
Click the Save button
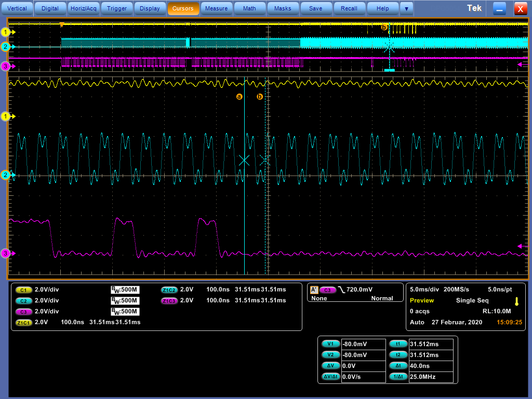pyautogui.click(x=315, y=8)
